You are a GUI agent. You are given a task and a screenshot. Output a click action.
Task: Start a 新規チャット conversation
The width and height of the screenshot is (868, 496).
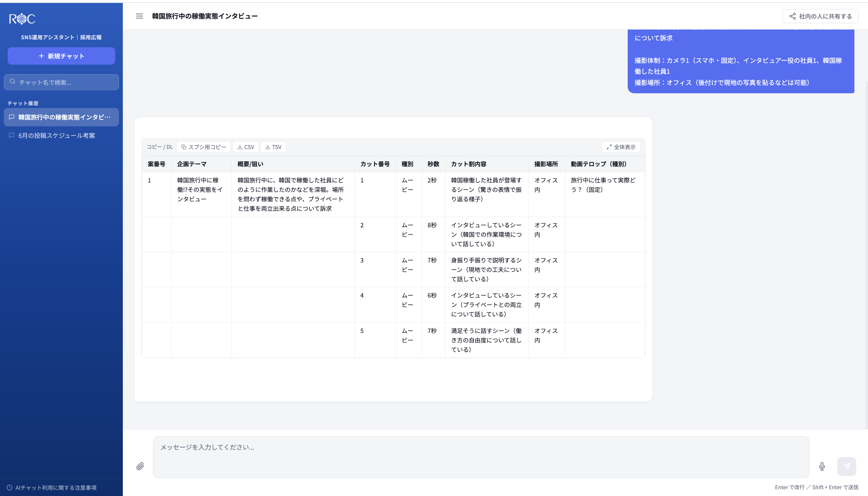61,56
